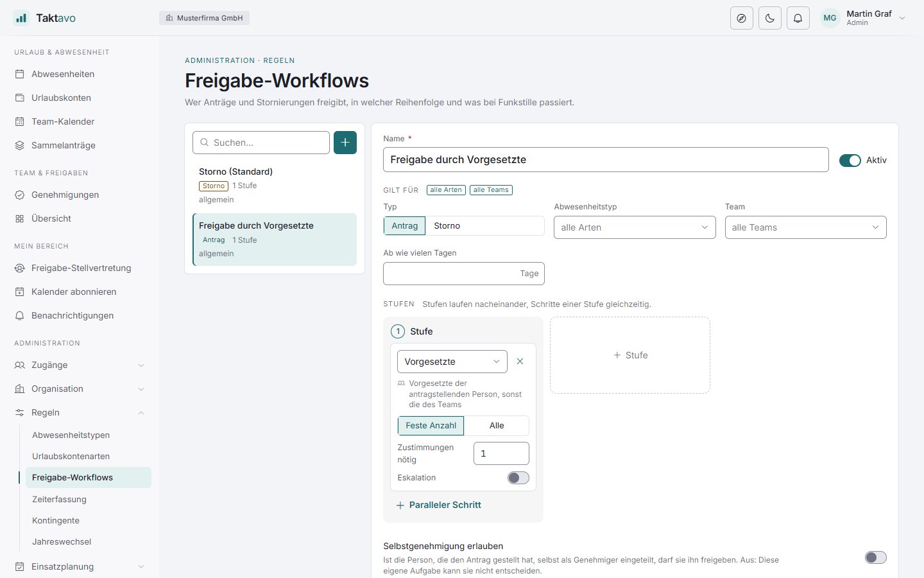The height and width of the screenshot is (578, 924).
Task: Collapse the Regeln section
Action: point(80,412)
